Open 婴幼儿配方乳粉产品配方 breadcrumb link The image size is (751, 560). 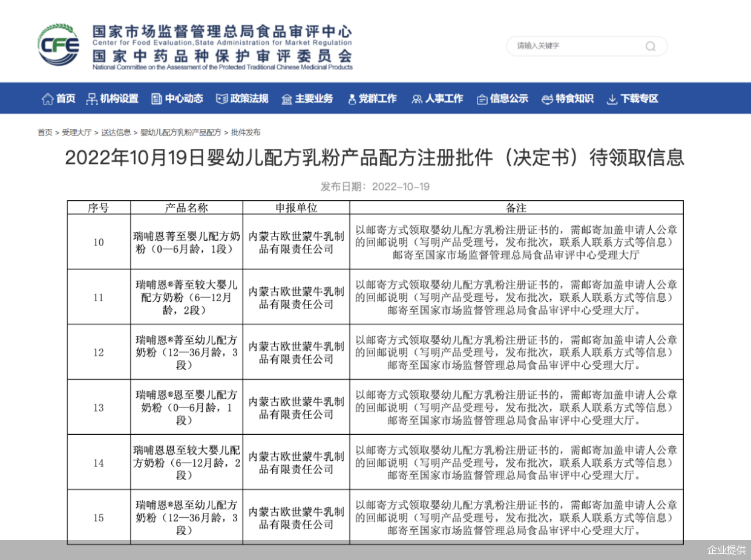(x=181, y=132)
